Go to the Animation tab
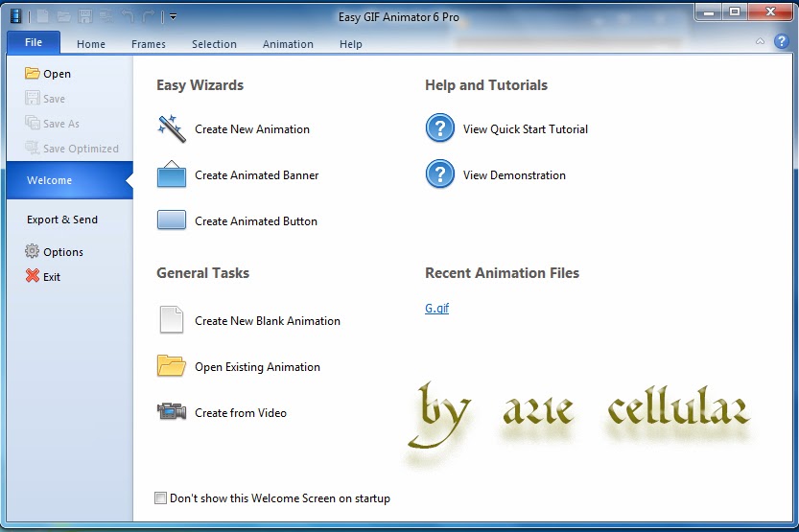Screen dimensions: 799x532 click(288, 44)
